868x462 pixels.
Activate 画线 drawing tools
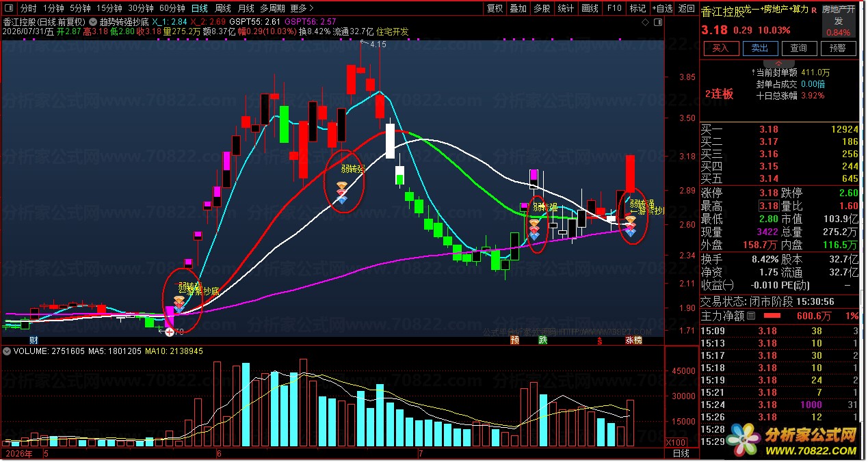click(x=590, y=9)
